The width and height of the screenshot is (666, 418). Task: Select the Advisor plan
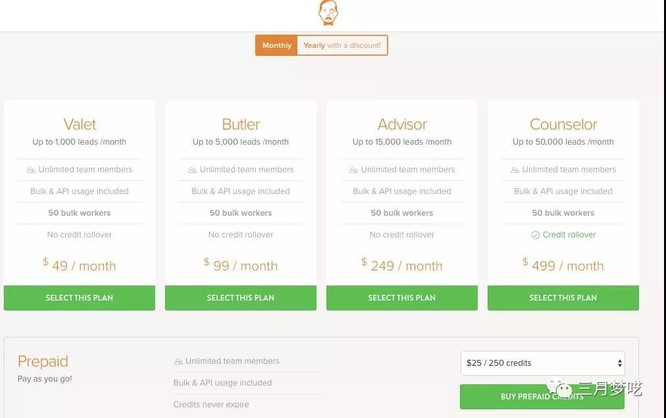pos(401,298)
